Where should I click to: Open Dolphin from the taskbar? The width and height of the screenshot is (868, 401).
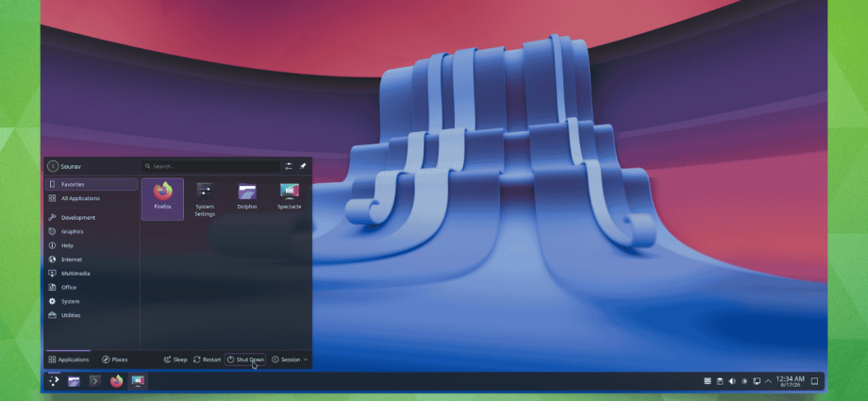coord(75,381)
